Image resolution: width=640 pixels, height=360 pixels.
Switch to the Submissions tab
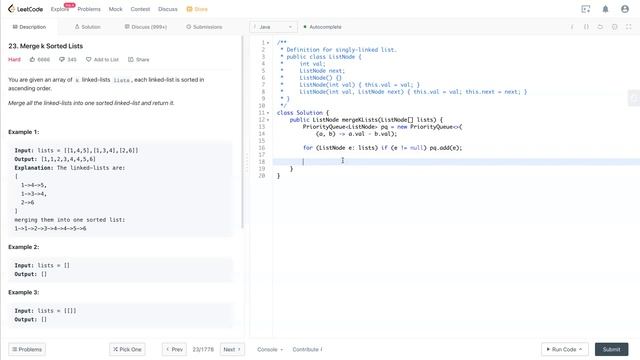click(x=204, y=27)
